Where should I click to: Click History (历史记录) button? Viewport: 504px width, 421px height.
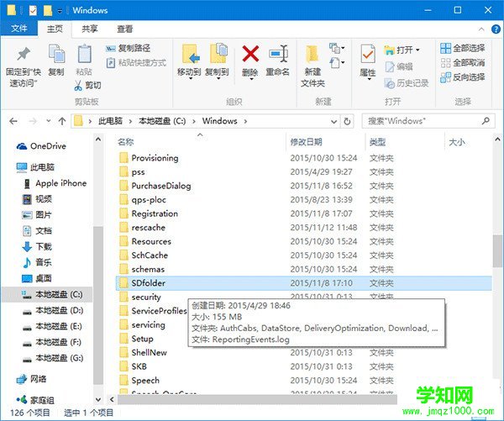point(407,83)
